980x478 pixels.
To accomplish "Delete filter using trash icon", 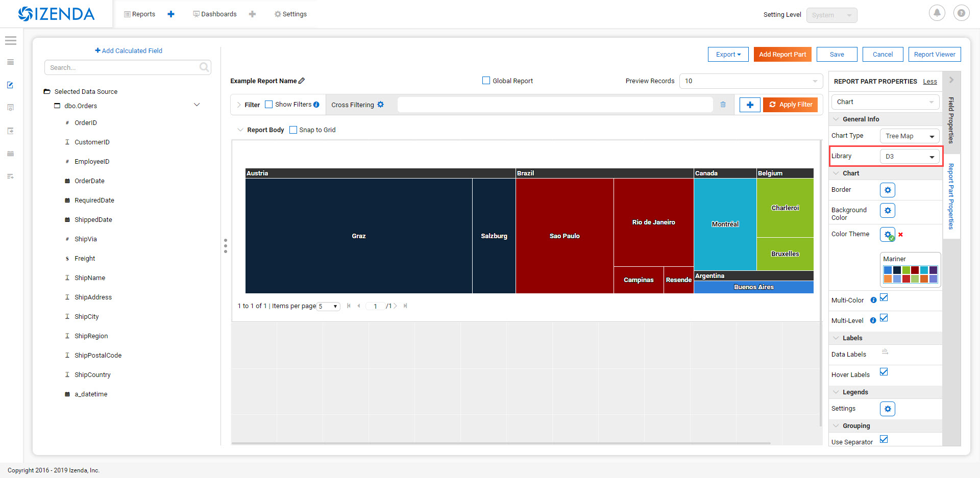I will click(723, 105).
